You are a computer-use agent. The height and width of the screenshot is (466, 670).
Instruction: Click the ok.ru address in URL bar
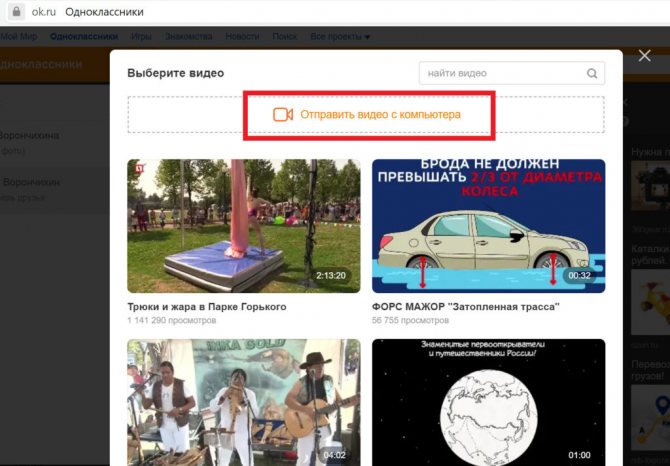pos(44,12)
